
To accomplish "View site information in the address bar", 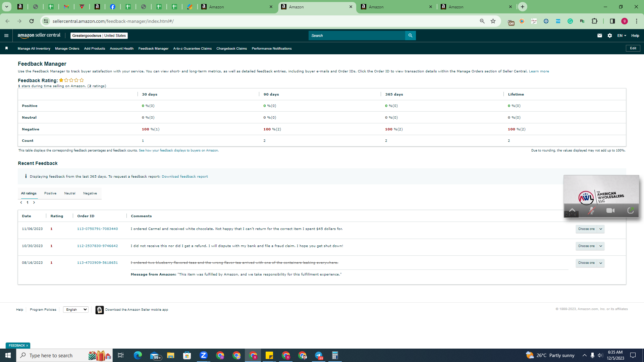I will point(46,21).
